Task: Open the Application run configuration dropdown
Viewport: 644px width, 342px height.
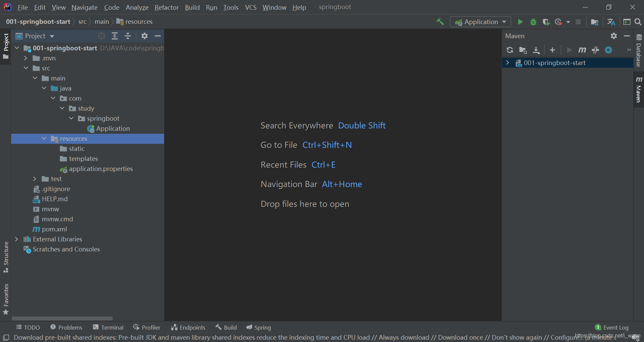Action: click(x=480, y=22)
